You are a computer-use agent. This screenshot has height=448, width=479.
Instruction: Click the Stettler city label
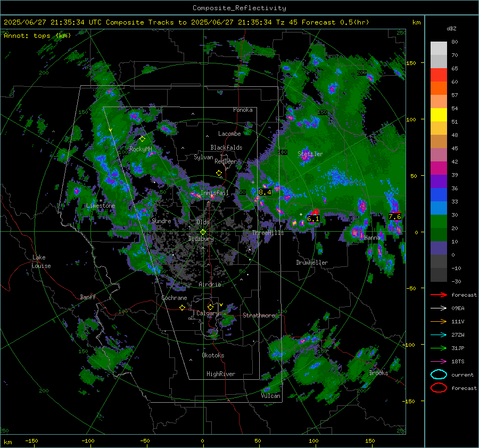point(310,154)
